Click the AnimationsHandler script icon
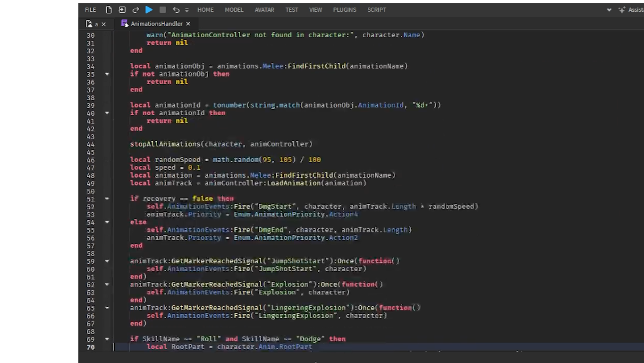This screenshot has width=644, height=363. [125, 23]
